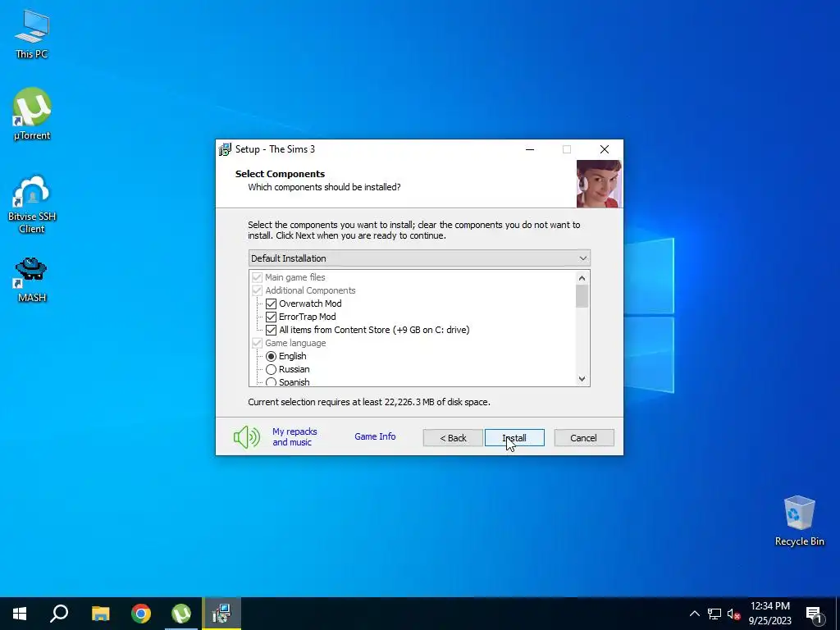Click the disk space requirement text
840x630 pixels.
point(368,402)
